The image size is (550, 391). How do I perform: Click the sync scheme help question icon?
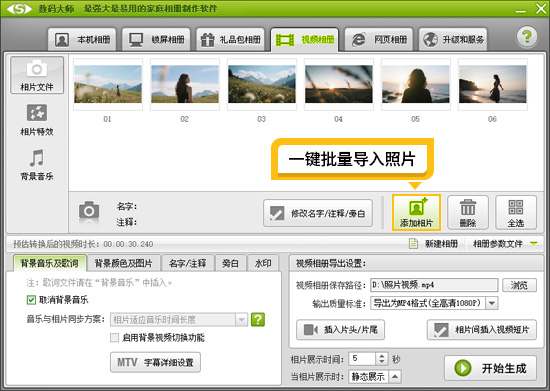(x=258, y=319)
